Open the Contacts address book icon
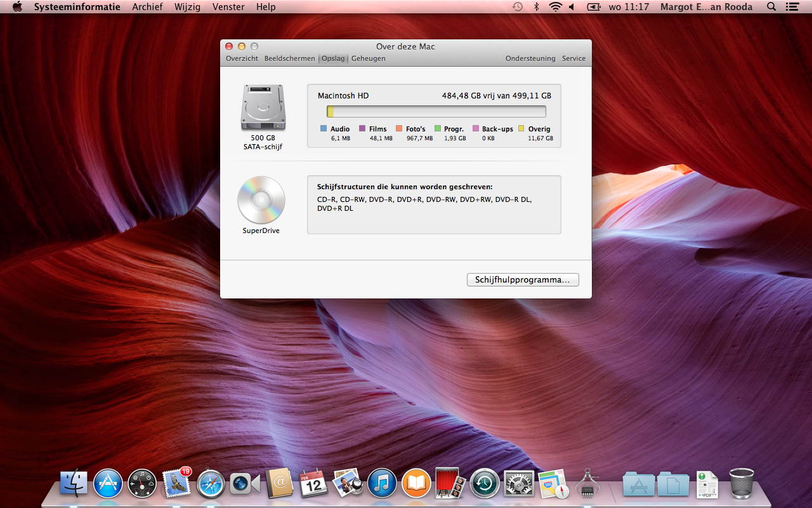 (278, 484)
